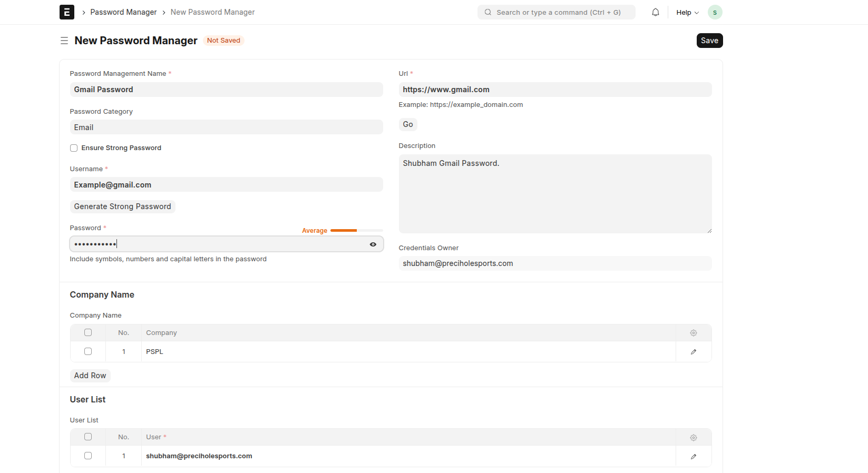868x473 pixels.
Task: Click Generate Strong Password button
Action: (122, 206)
